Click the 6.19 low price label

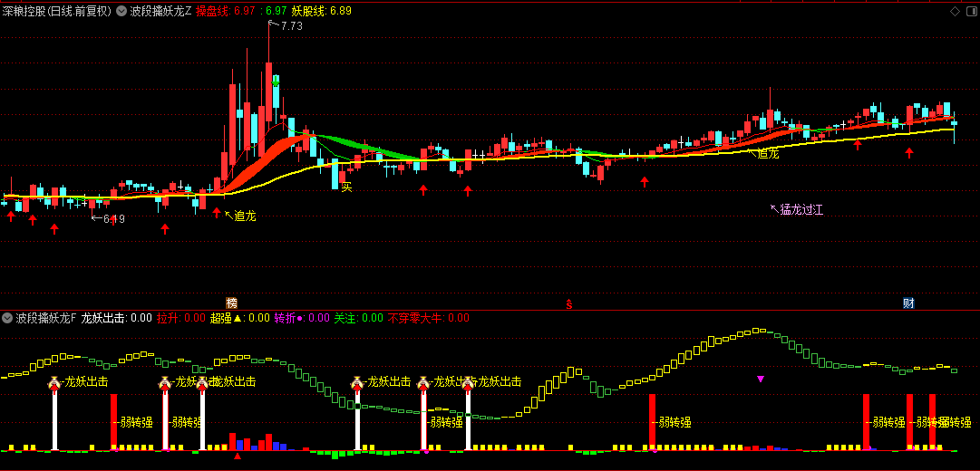[113, 218]
